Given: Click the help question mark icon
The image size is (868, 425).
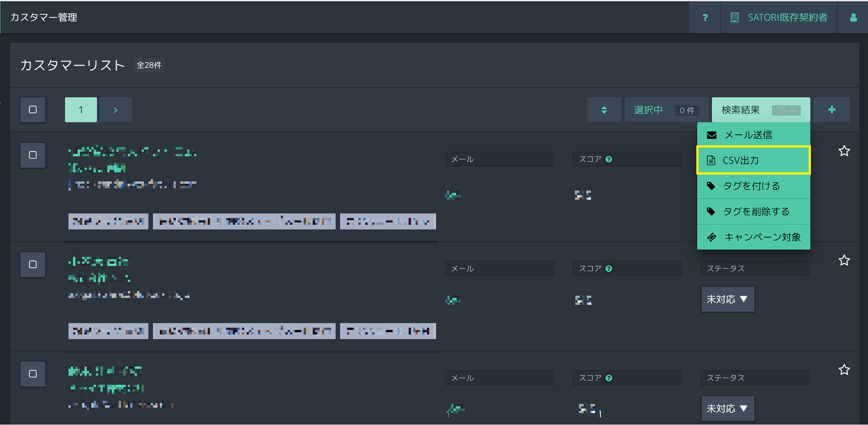Looking at the screenshot, I should point(705,17).
